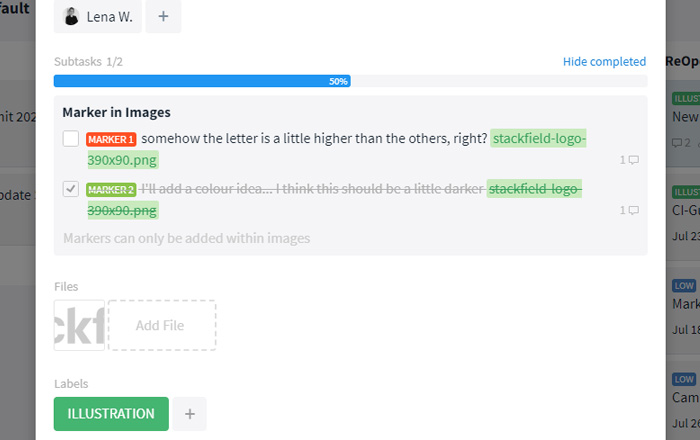The width and height of the screenshot is (700, 440).
Task: Open comment bubble icon on Marker 2 subtask
Action: click(633, 210)
